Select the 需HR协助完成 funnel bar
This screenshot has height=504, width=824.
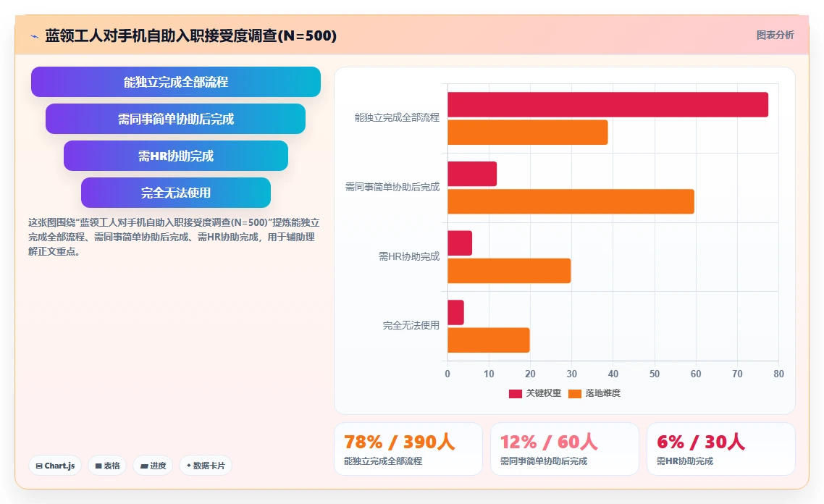click(175, 156)
